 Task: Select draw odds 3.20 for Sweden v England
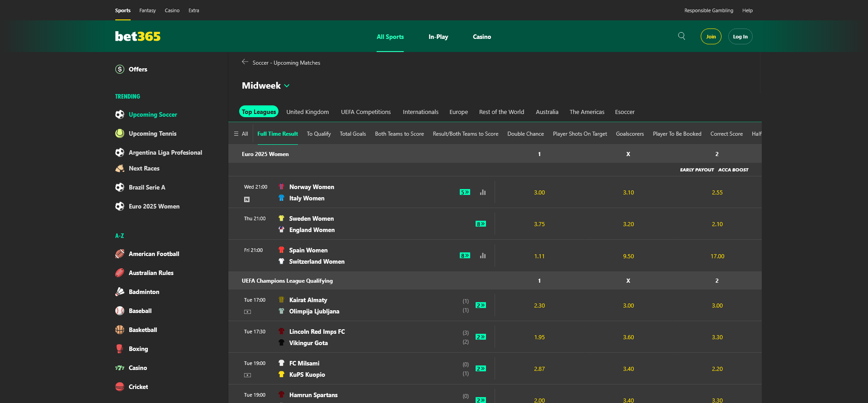click(x=628, y=224)
